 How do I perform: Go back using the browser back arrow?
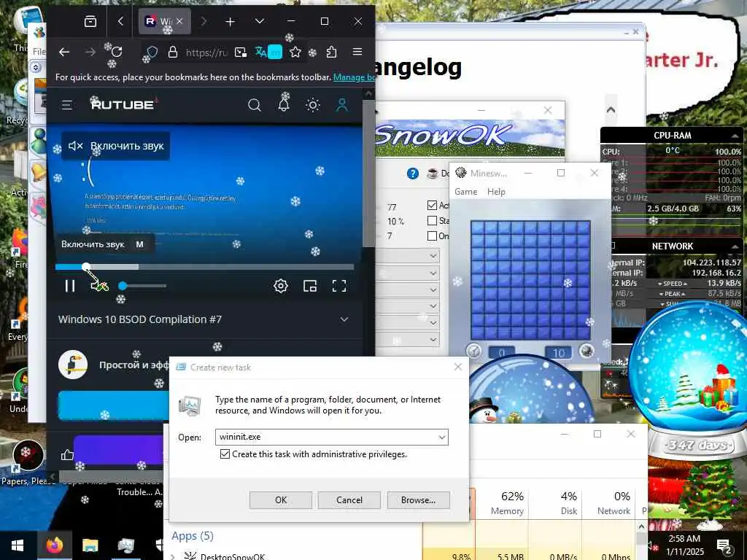coord(64,52)
